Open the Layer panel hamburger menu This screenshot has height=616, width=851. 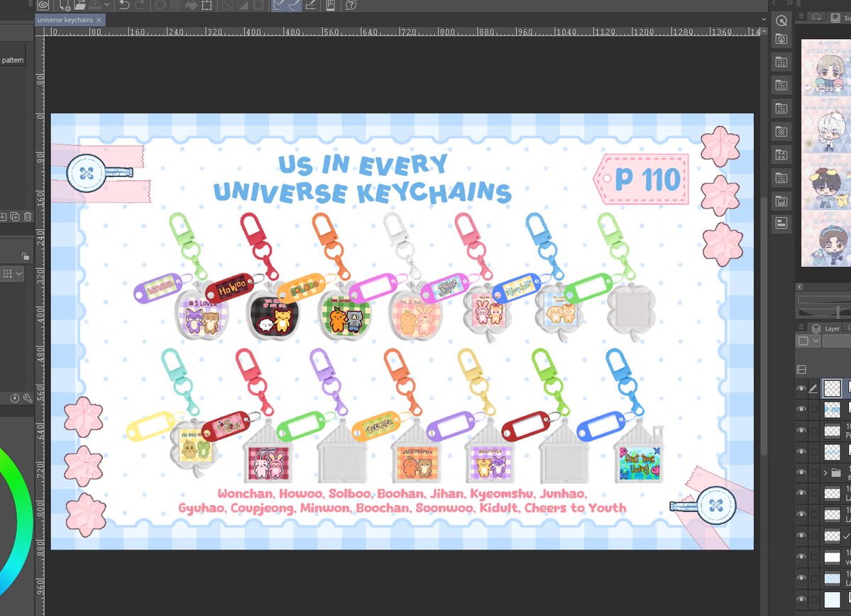[801, 326]
